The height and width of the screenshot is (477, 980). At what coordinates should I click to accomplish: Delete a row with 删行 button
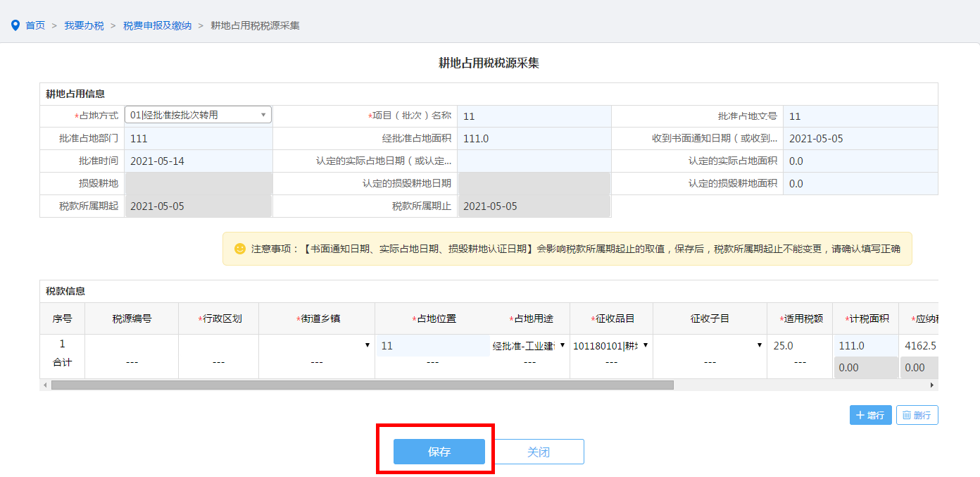point(917,415)
